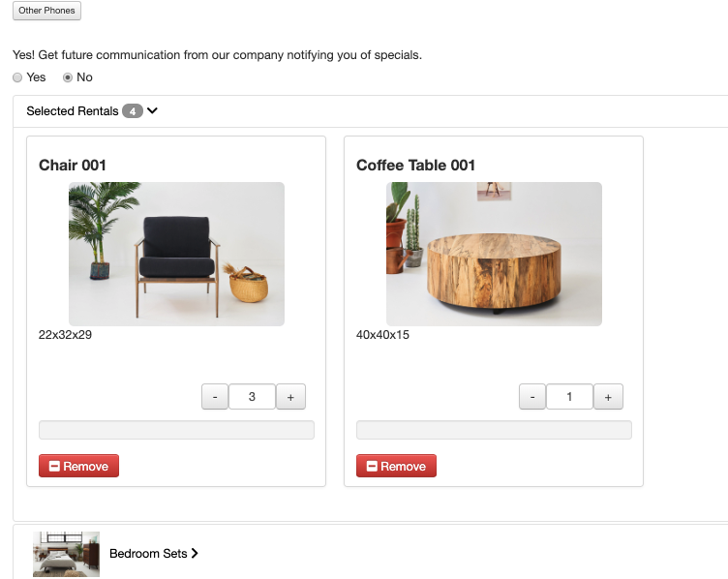Image resolution: width=728 pixels, height=579 pixels.
Task: Remove Chair 001 from rentals
Action: [78, 466]
